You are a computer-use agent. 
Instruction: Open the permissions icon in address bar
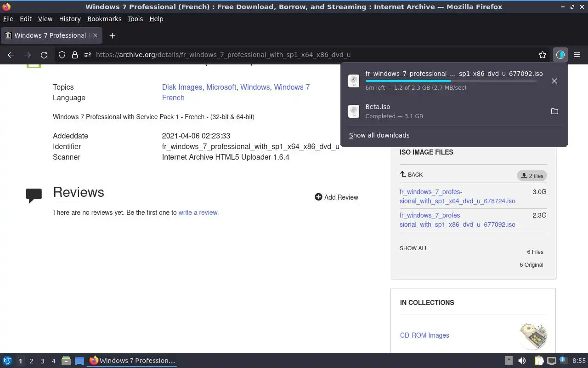(x=87, y=55)
